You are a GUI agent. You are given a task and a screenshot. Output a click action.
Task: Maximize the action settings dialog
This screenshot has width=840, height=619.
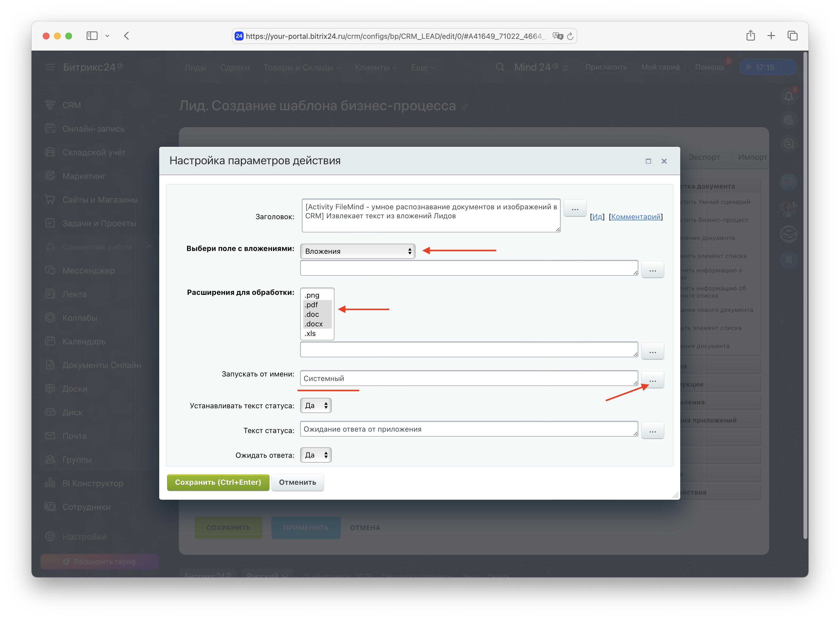pyautogui.click(x=648, y=161)
